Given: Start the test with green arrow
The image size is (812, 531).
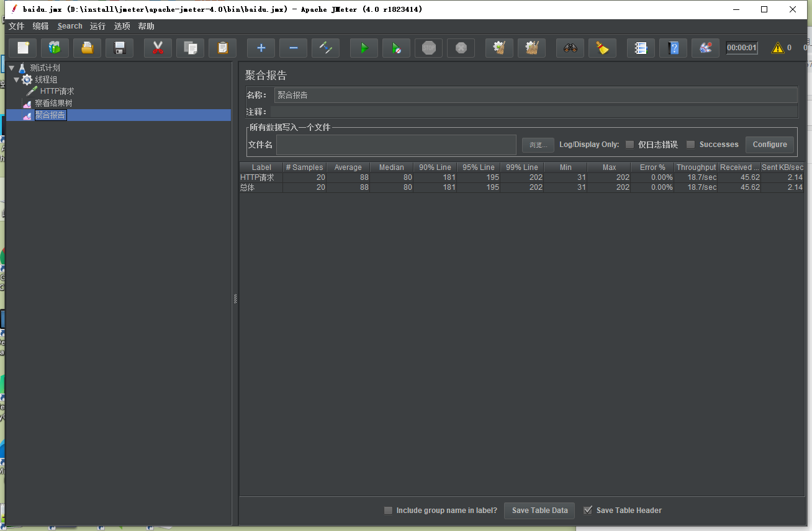Looking at the screenshot, I should click(364, 48).
